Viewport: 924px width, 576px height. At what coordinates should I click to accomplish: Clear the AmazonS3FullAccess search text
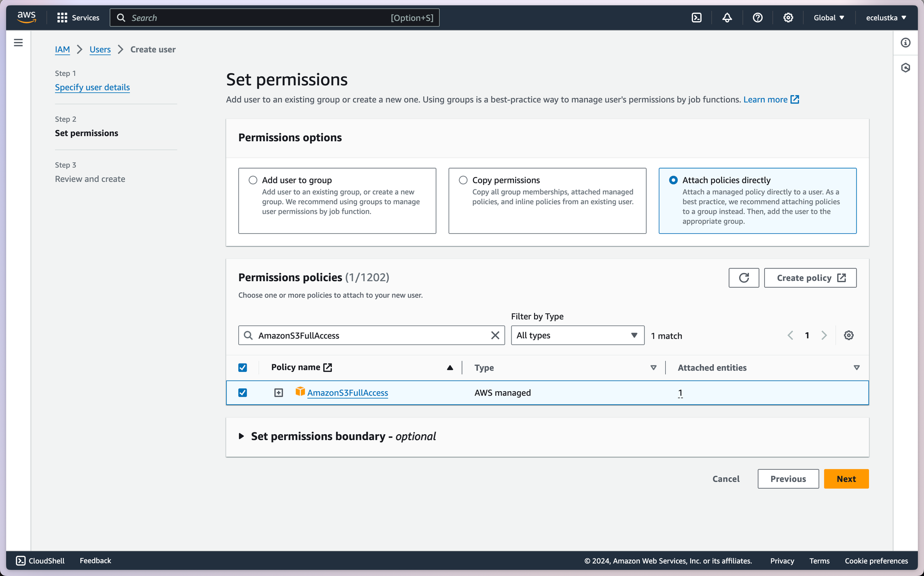point(495,335)
